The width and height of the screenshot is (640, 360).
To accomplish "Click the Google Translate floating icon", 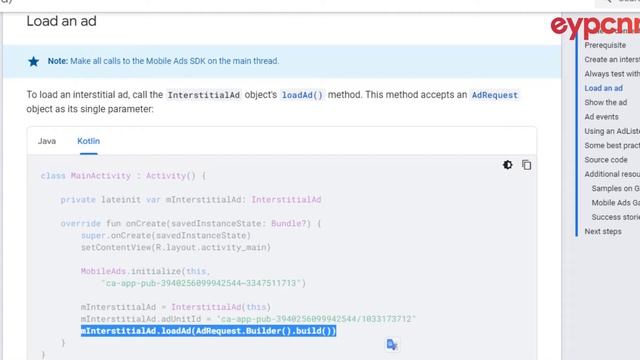I will point(392,344).
